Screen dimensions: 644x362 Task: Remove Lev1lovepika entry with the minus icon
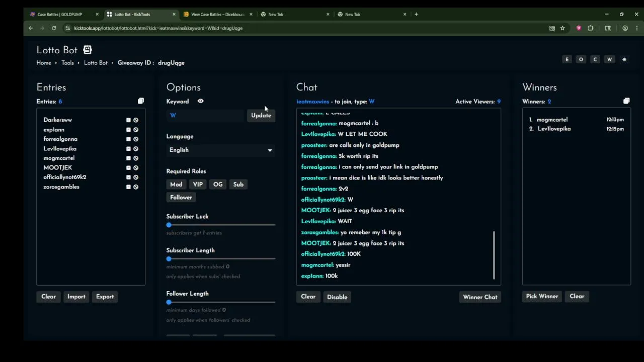point(128,149)
